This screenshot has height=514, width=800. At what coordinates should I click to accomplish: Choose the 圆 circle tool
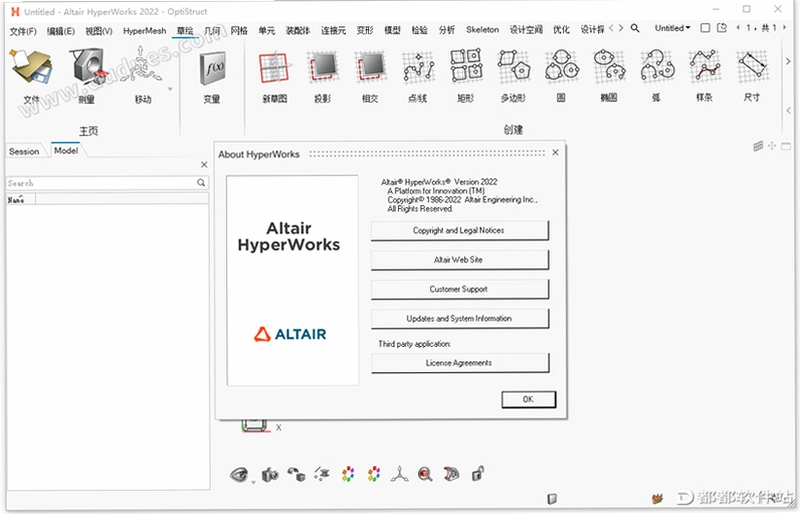[x=561, y=76]
